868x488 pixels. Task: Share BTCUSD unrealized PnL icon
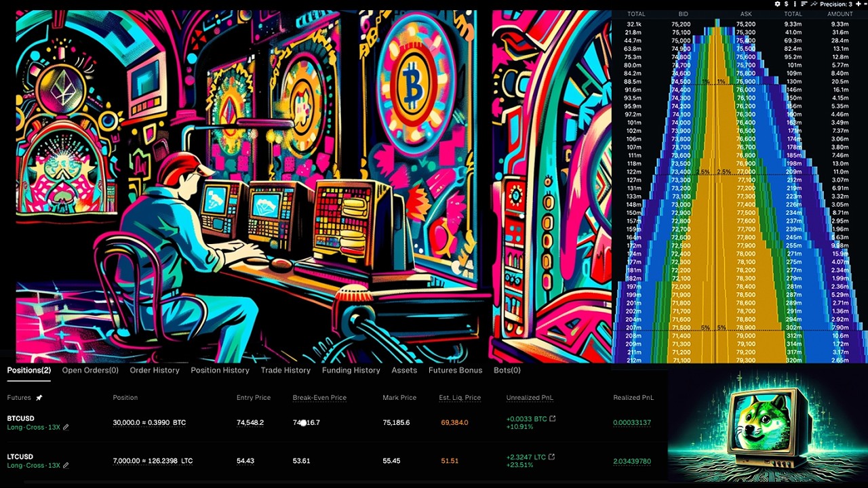pos(552,419)
